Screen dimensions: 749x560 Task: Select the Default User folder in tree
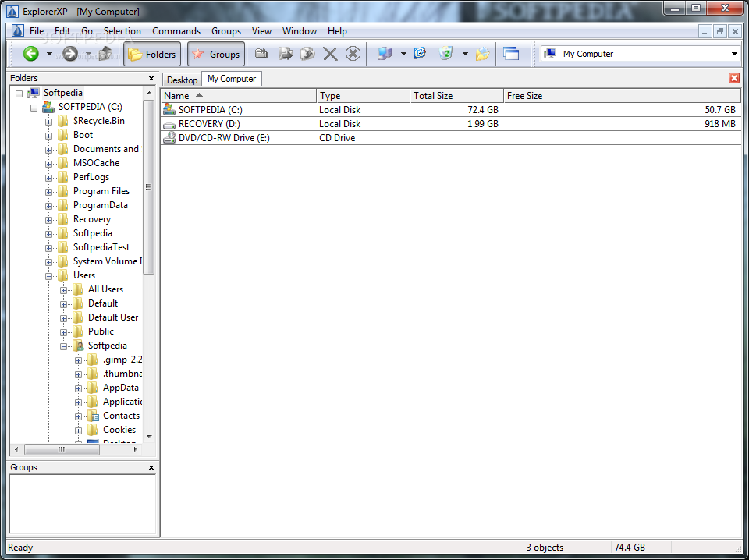(x=113, y=317)
